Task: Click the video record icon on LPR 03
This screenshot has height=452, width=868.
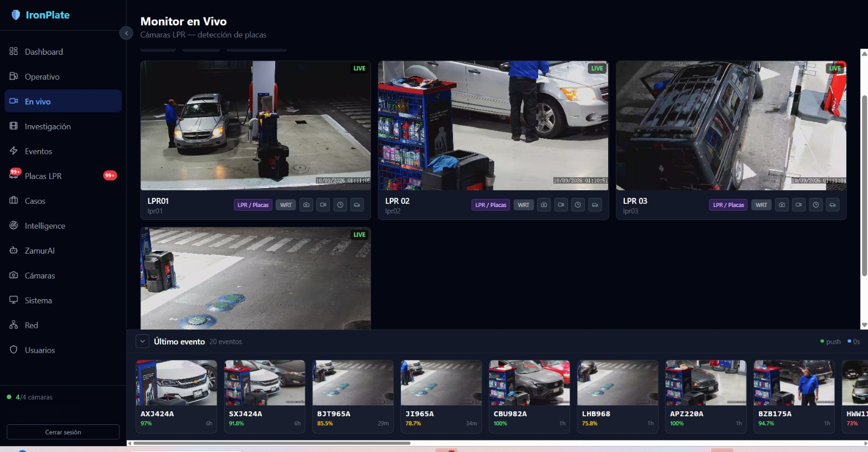Action: [799, 205]
